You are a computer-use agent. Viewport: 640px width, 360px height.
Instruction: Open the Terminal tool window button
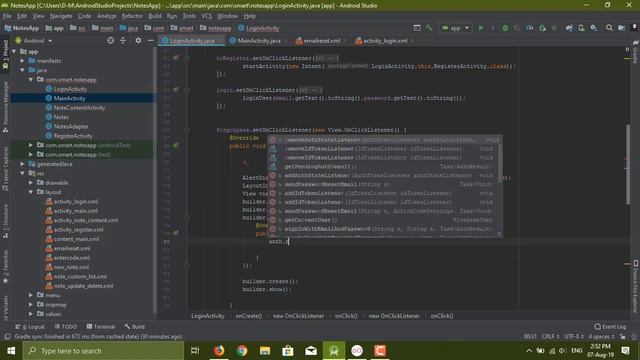tap(101, 327)
